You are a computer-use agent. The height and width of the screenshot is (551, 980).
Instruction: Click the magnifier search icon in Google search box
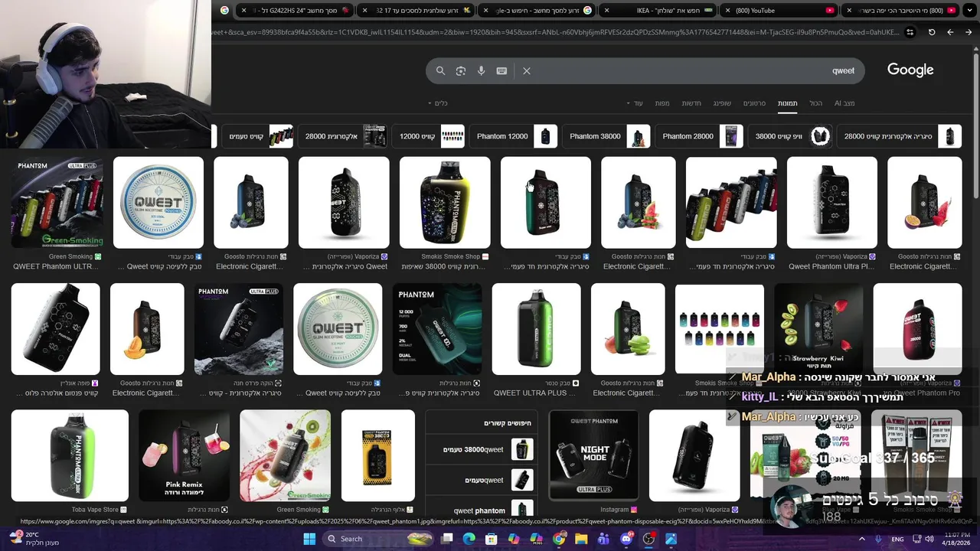[x=440, y=70]
